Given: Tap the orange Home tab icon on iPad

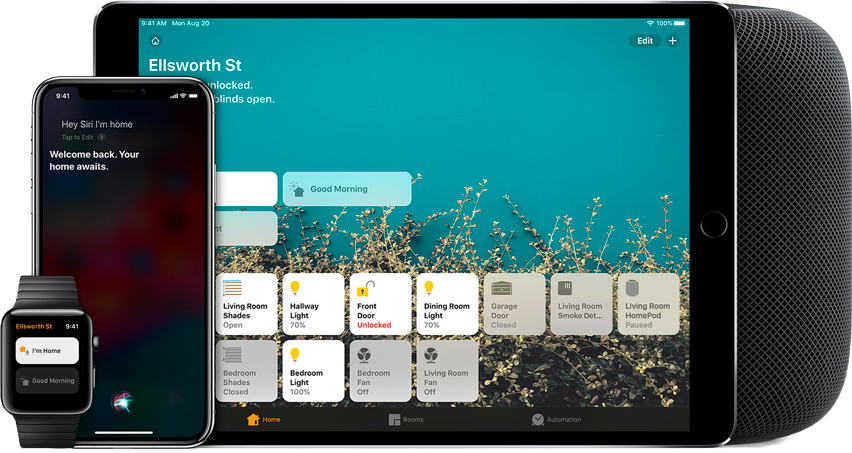Looking at the screenshot, I should coord(253,419).
